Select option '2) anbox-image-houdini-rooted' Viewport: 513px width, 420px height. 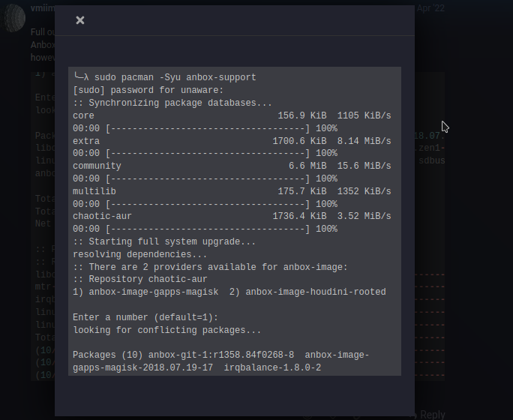point(307,292)
